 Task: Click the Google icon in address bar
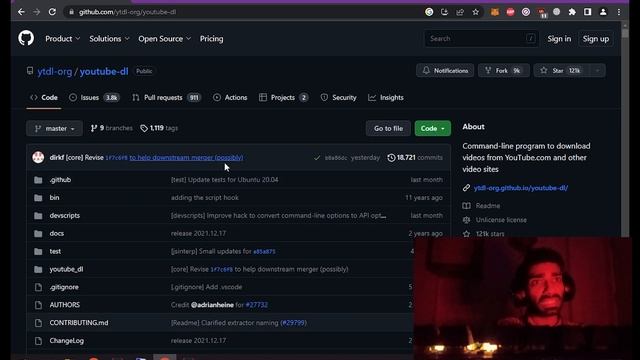(x=429, y=12)
